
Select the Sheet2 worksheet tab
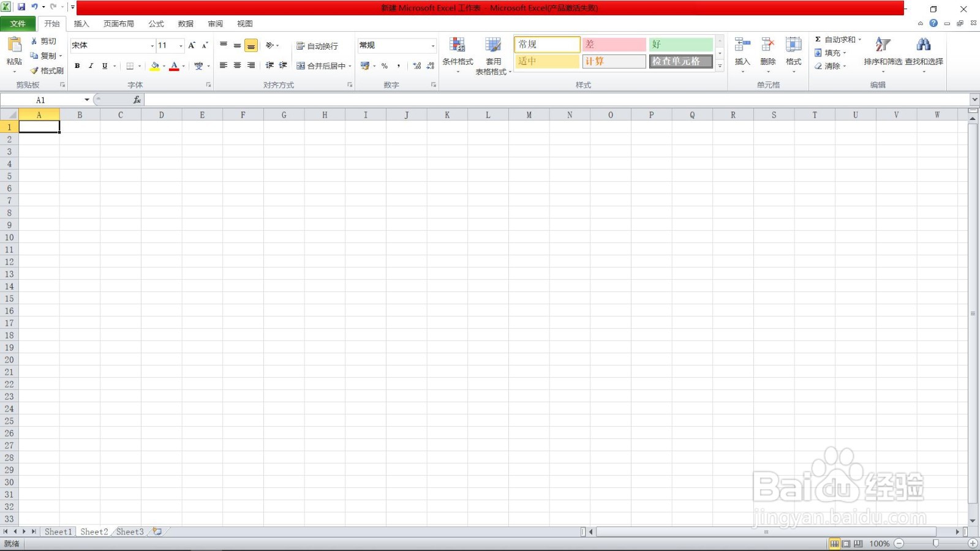pyautogui.click(x=94, y=531)
